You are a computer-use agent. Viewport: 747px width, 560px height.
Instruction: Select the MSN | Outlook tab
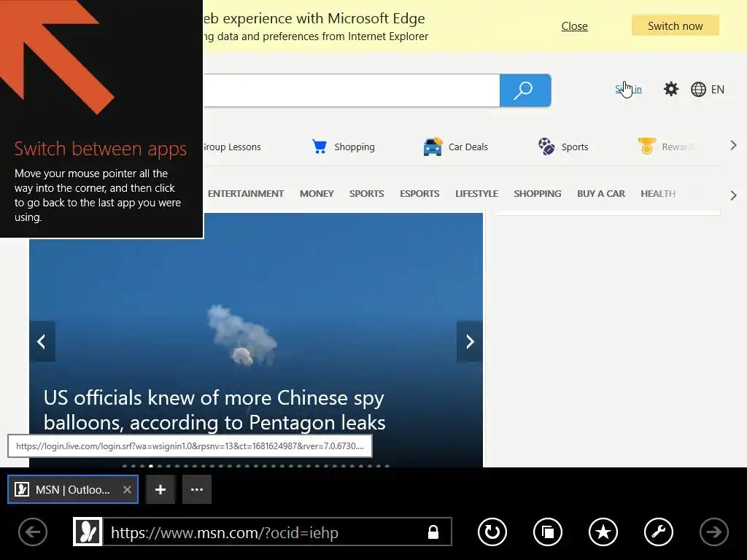click(73, 489)
